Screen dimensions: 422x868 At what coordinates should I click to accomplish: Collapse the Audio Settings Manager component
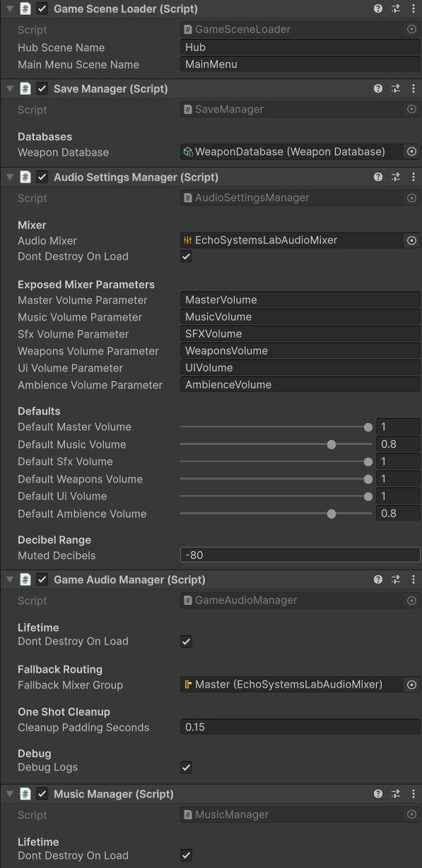[10, 177]
